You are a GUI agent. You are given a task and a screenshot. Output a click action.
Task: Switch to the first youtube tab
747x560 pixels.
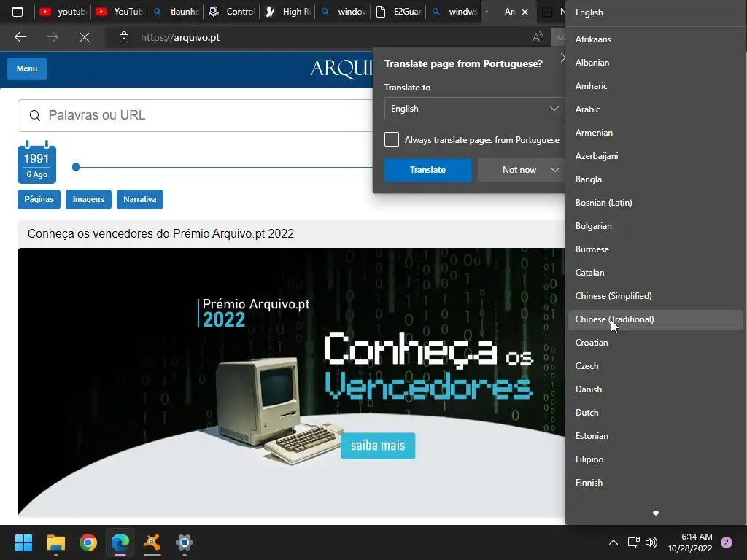coord(63,12)
